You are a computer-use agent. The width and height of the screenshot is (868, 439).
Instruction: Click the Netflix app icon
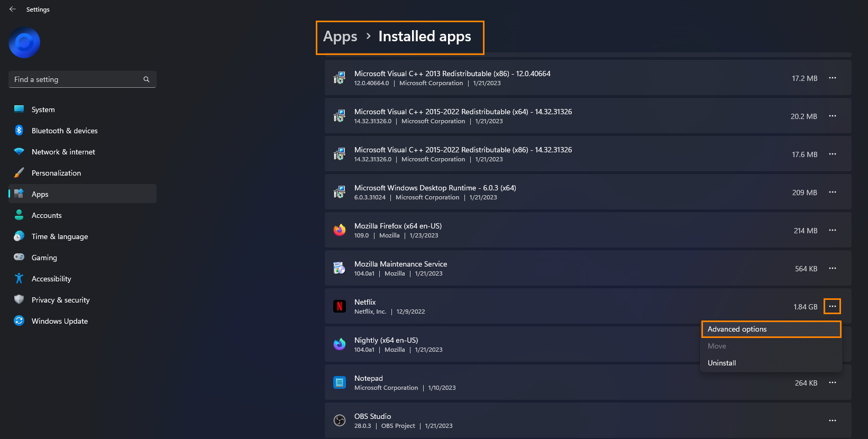click(340, 306)
